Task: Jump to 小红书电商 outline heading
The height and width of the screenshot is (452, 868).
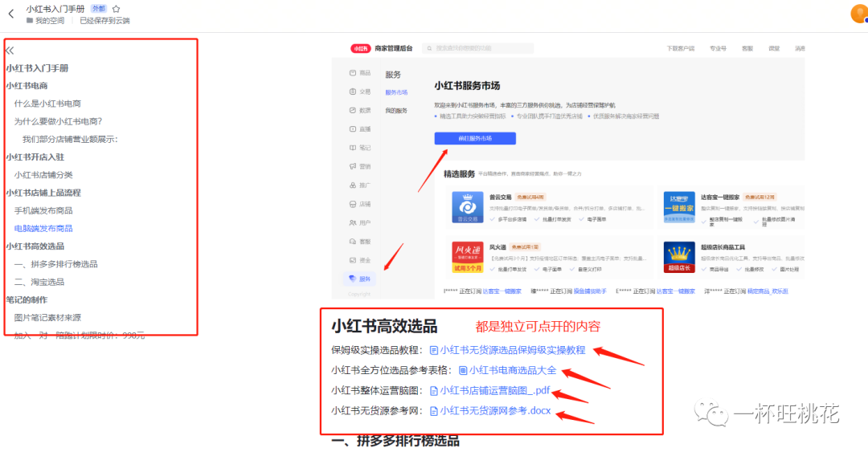Action: tap(27, 86)
